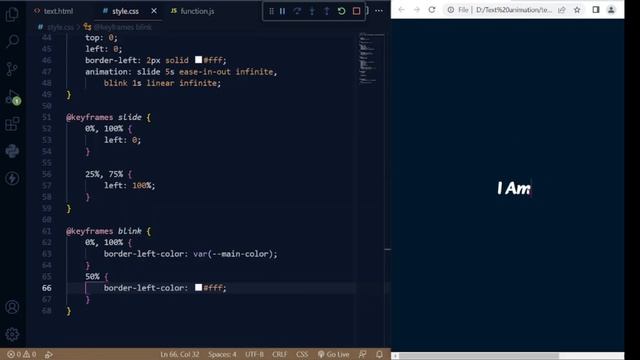Switch to the function.js tab
Screen dimensions: 640x360
(x=192, y=11)
